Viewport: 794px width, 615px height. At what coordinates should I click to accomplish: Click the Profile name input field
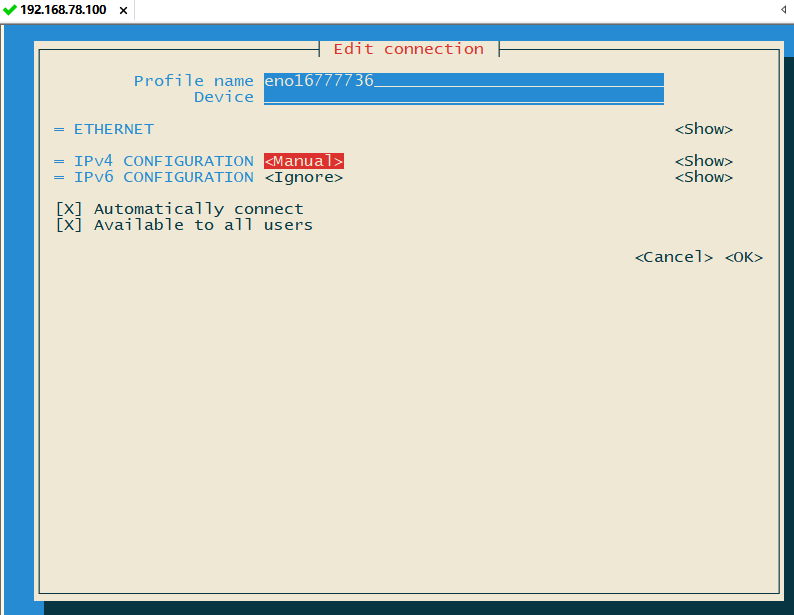[463, 80]
